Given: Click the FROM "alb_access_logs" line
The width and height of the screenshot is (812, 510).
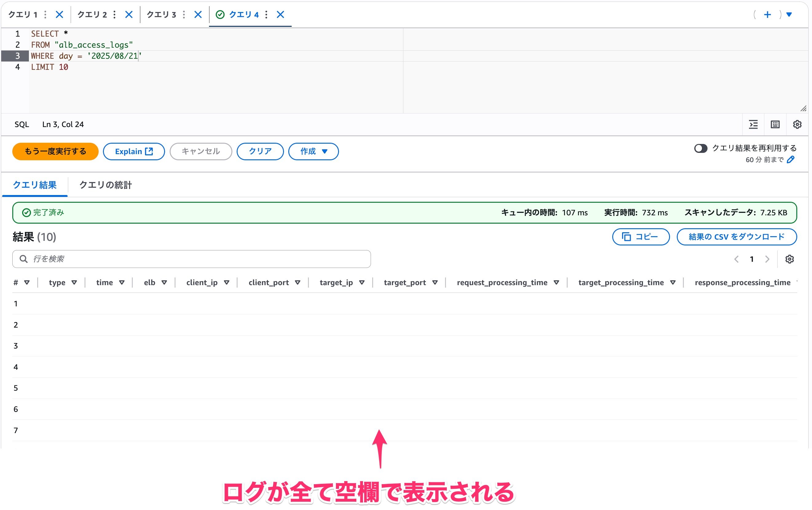Looking at the screenshot, I should click(x=82, y=45).
